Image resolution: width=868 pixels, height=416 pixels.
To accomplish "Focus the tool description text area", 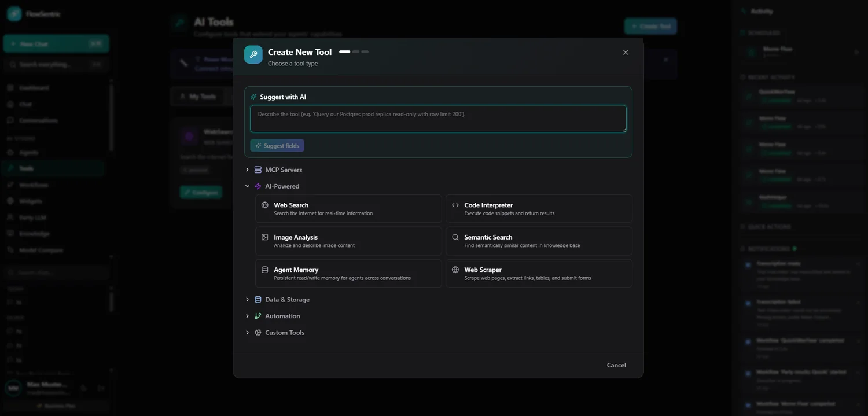I will (x=438, y=119).
